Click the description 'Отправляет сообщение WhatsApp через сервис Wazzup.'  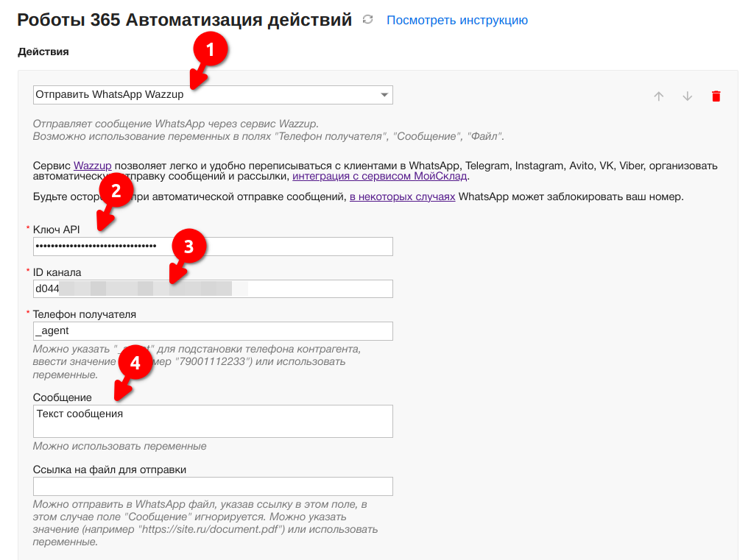(176, 124)
